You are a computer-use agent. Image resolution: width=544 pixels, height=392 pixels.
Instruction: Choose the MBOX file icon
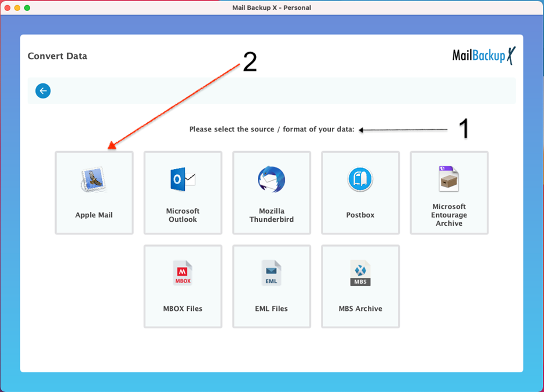(183, 273)
